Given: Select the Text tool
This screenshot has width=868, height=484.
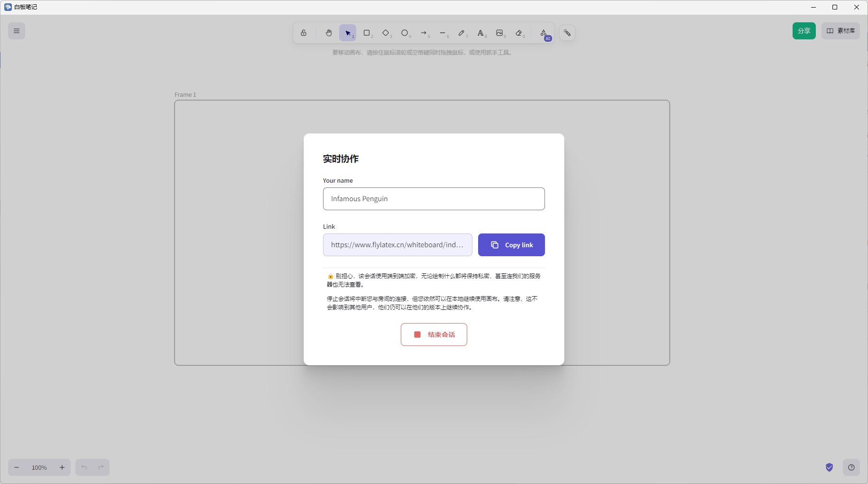Looking at the screenshot, I should tap(480, 33).
